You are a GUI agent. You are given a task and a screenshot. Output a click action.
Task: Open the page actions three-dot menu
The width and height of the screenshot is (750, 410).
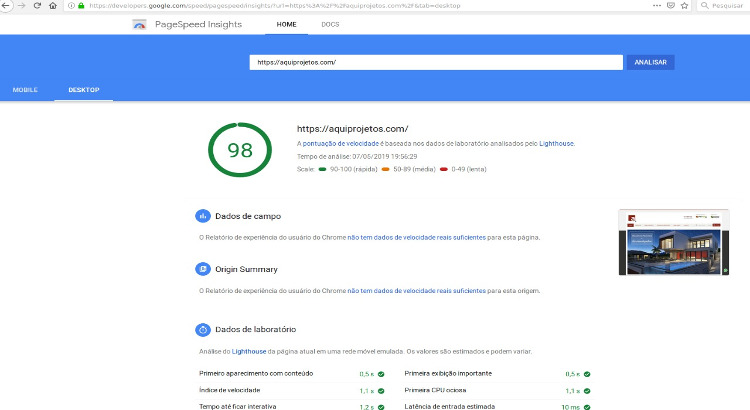[657, 5]
